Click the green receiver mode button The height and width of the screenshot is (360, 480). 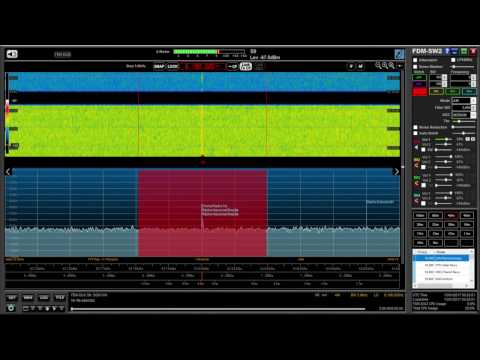(419, 77)
